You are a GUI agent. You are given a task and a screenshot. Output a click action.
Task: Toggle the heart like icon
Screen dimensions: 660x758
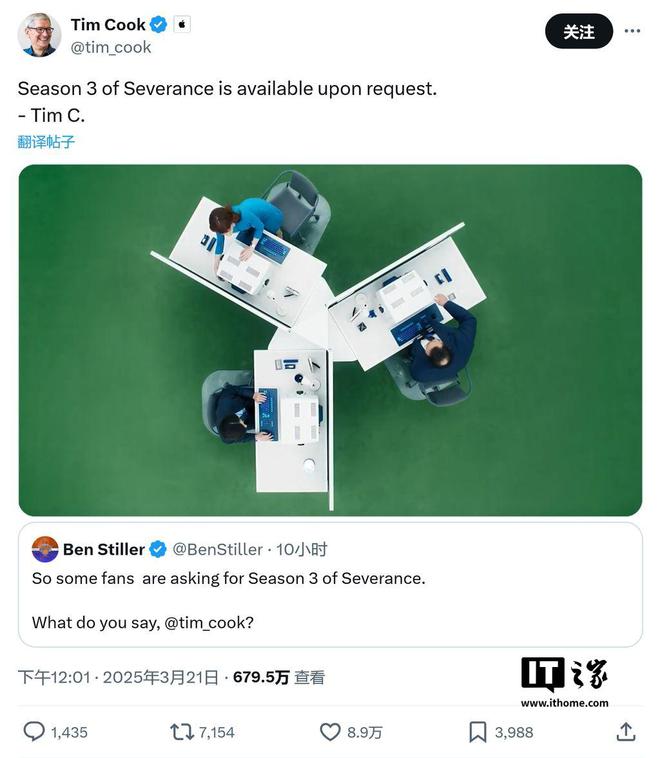point(330,732)
